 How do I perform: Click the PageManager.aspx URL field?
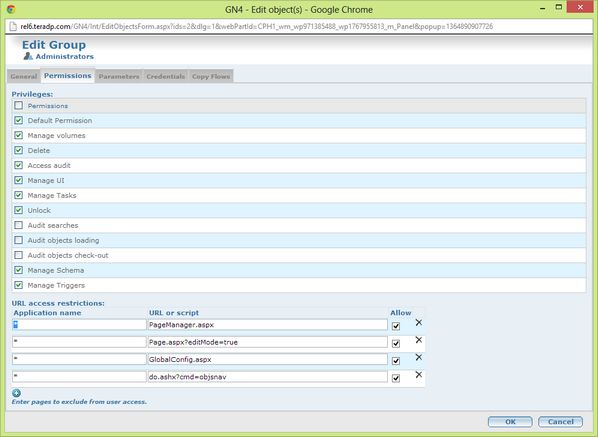pyautogui.click(x=267, y=325)
